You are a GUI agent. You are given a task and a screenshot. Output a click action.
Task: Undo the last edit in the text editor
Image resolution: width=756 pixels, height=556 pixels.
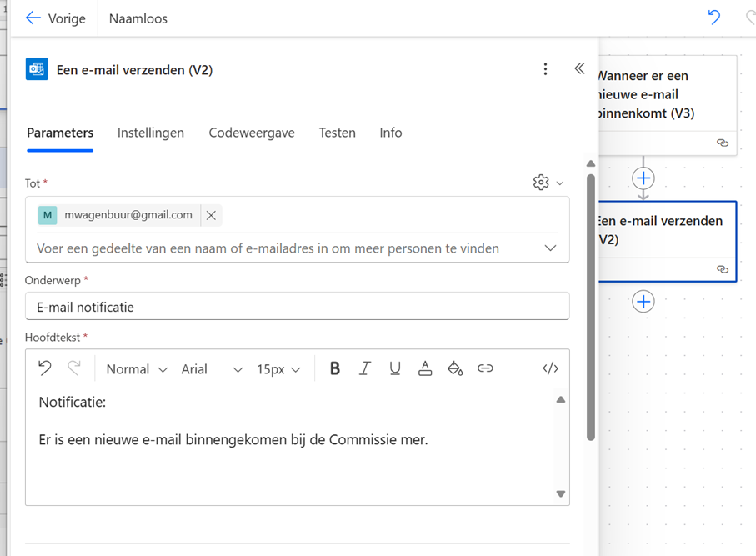pyautogui.click(x=44, y=368)
